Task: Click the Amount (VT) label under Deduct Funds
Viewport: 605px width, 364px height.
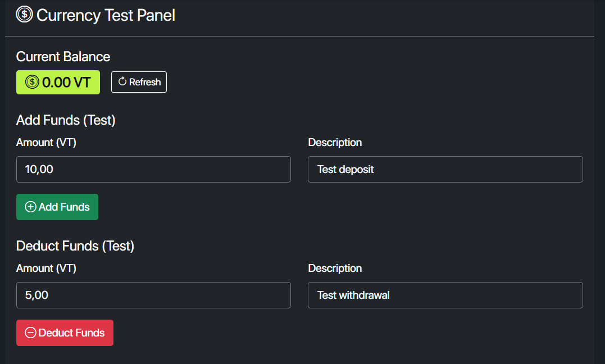Action: pos(46,269)
